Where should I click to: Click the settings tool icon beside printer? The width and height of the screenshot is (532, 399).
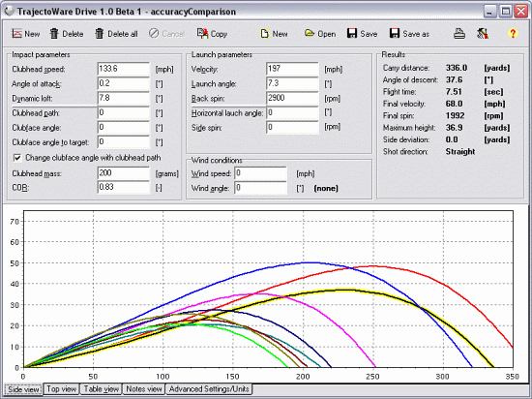(x=483, y=33)
